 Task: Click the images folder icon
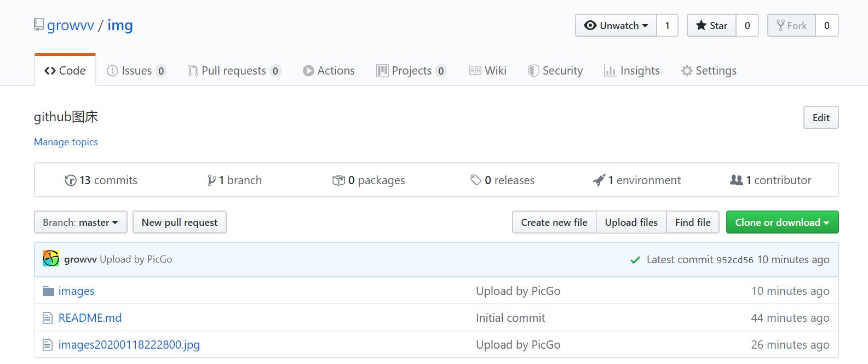(49, 291)
